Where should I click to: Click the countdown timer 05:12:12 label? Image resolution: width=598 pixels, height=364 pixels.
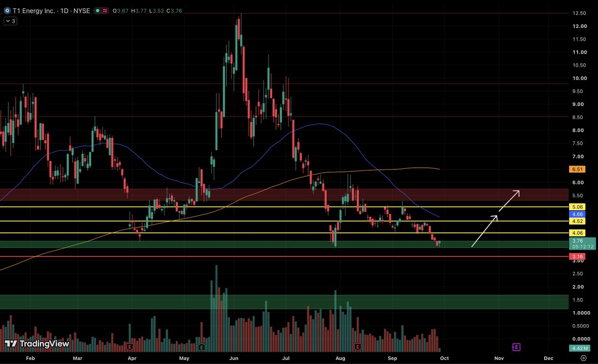pos(583,246)
